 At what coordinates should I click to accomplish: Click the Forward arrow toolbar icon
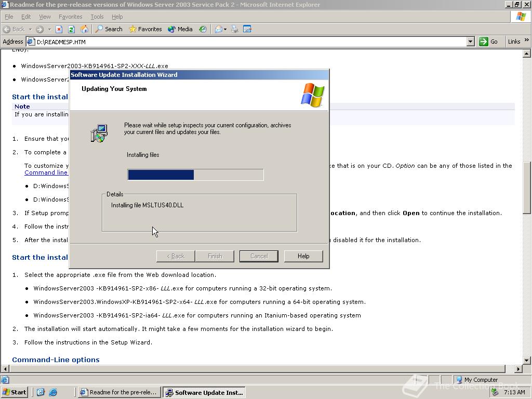(40, 29)
